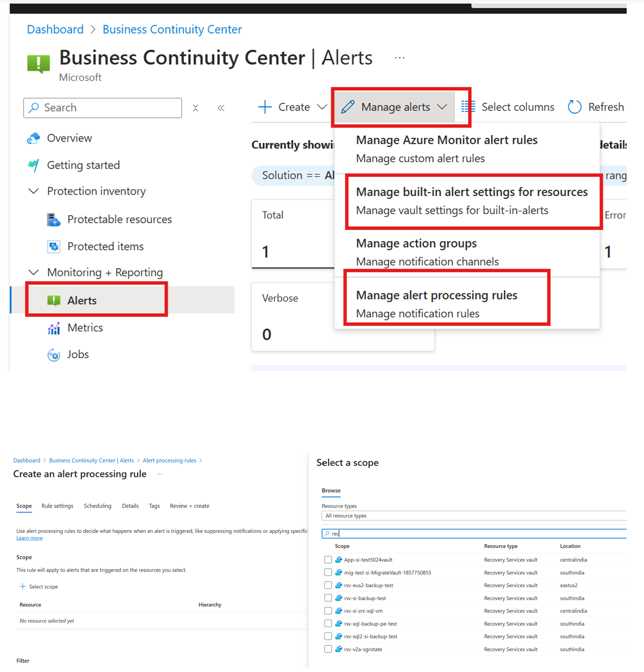Screen dimensions: 644x672
Task: Click the vault icon for rsv-si-zrs-sql-vm
Action: (339, 611)
